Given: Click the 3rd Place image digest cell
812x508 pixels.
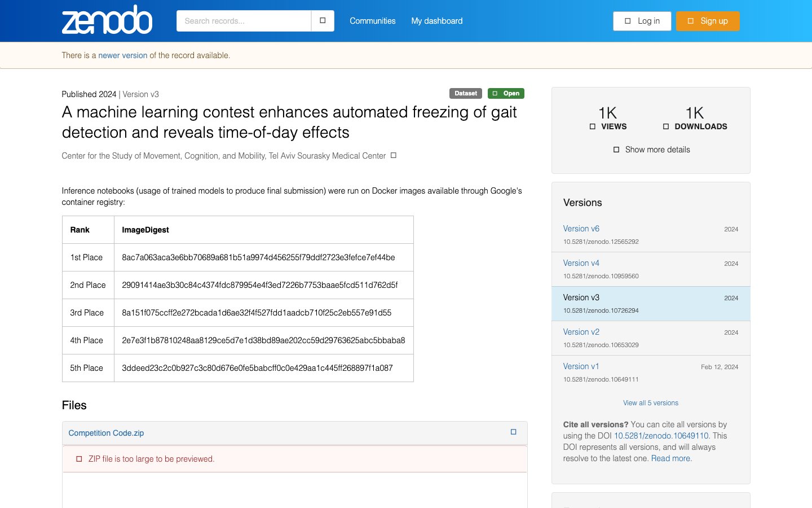Looking at the screenshot, I should 263,313.
